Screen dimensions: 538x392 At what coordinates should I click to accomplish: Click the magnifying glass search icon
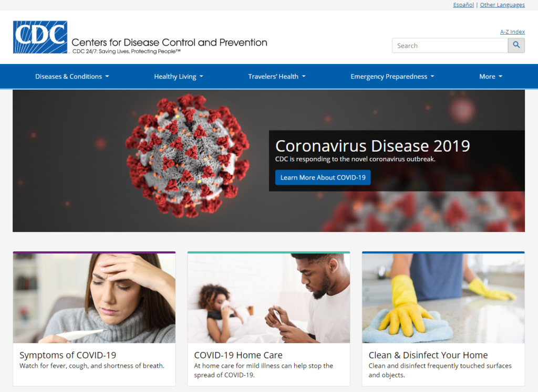tap(516, 45)
